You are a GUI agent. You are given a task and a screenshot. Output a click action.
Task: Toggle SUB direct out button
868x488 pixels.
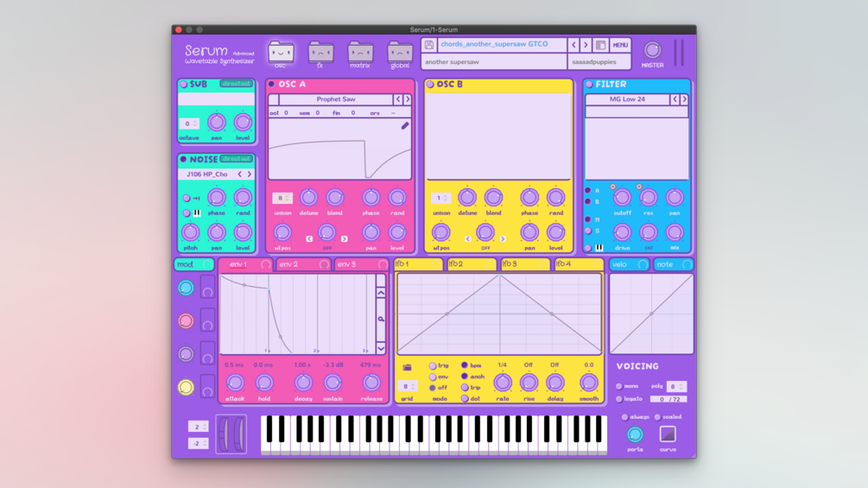pos(237,84)
